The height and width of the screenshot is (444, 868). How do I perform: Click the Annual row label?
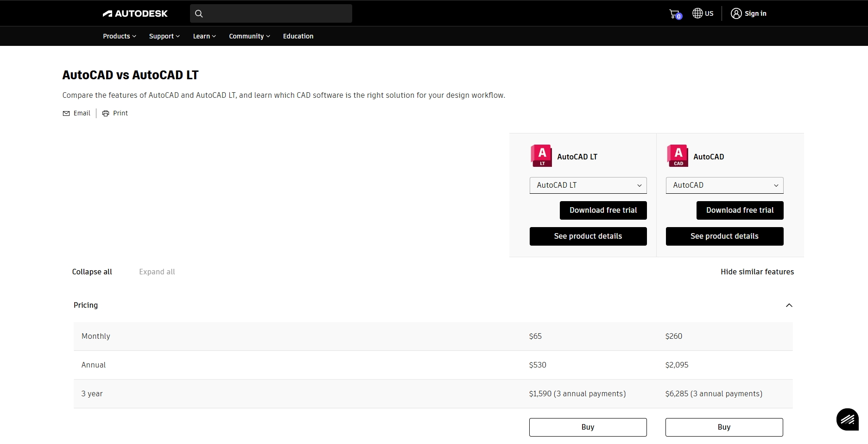coord(94,365)
